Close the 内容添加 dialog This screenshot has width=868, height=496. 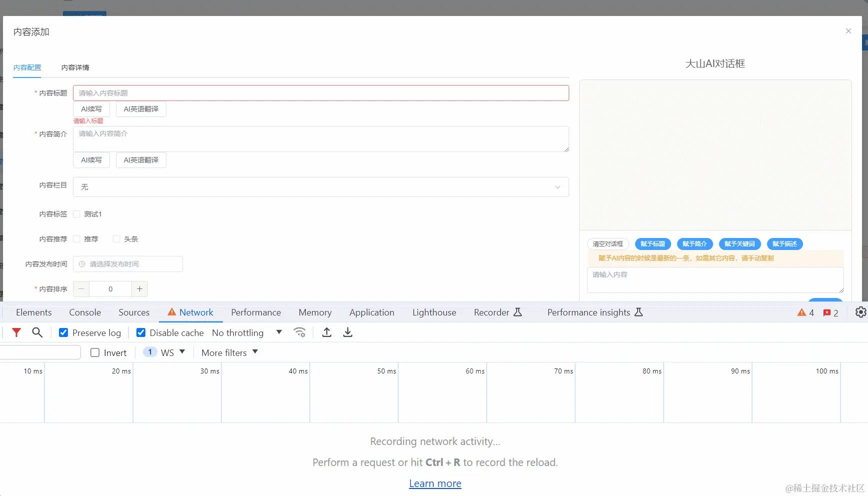pos(848,31)
